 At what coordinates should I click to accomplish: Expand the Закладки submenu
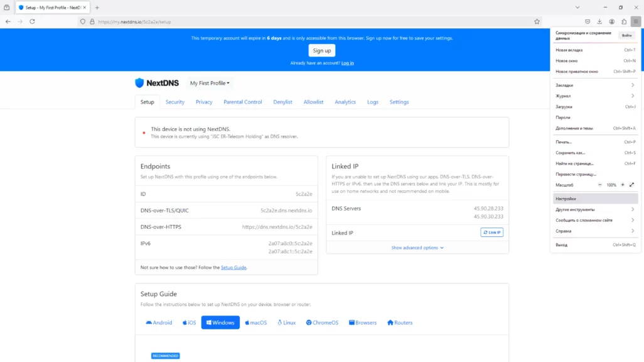pyautogui.click(x=594, y=85)
